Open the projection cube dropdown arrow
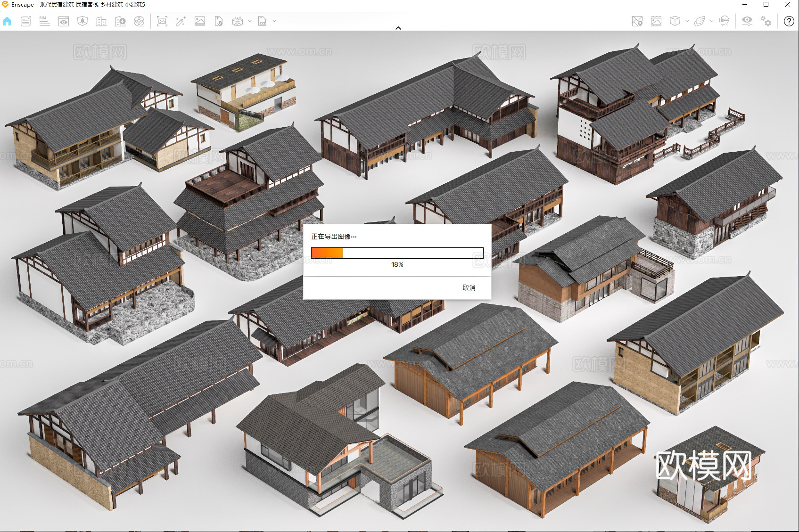This screenshot has width=799, height=532. (687, 21)
